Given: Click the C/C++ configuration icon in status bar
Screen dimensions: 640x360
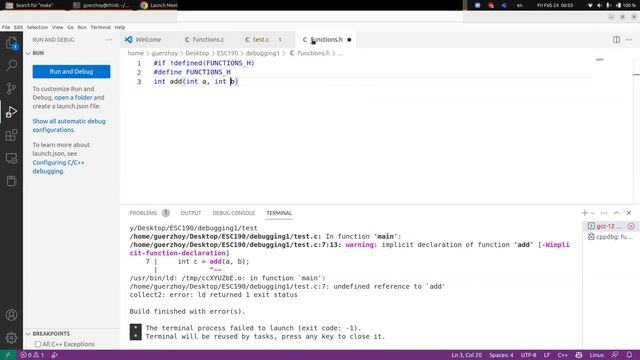Looking at the screenshot, I should [578, 355].
